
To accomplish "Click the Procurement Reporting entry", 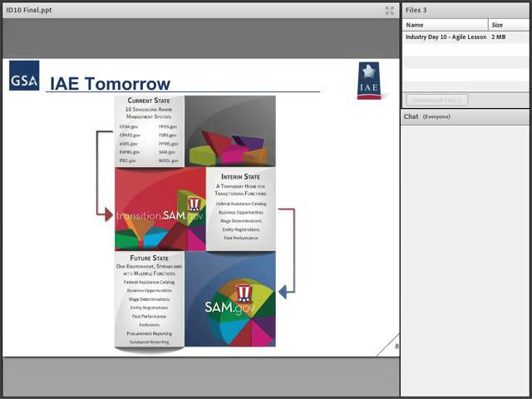I will [x=149, y=333].
